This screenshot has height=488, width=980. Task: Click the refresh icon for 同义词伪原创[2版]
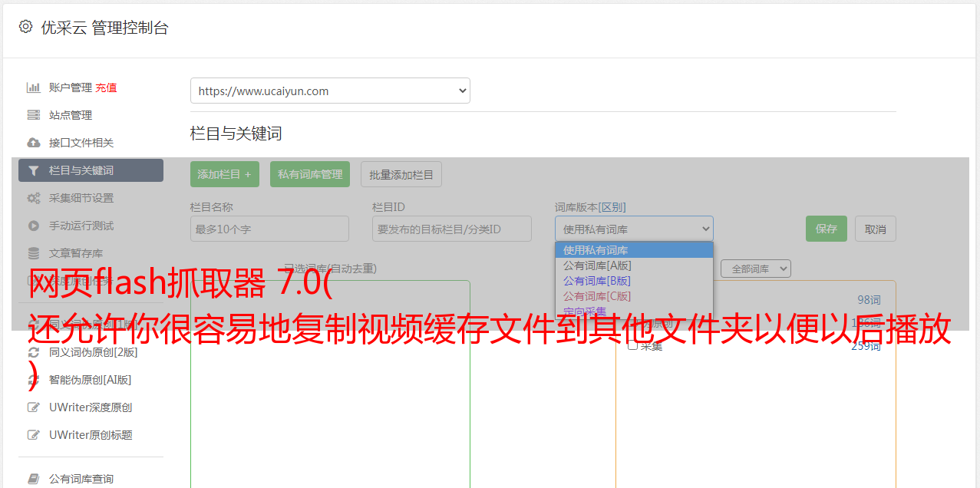point(34,352)
